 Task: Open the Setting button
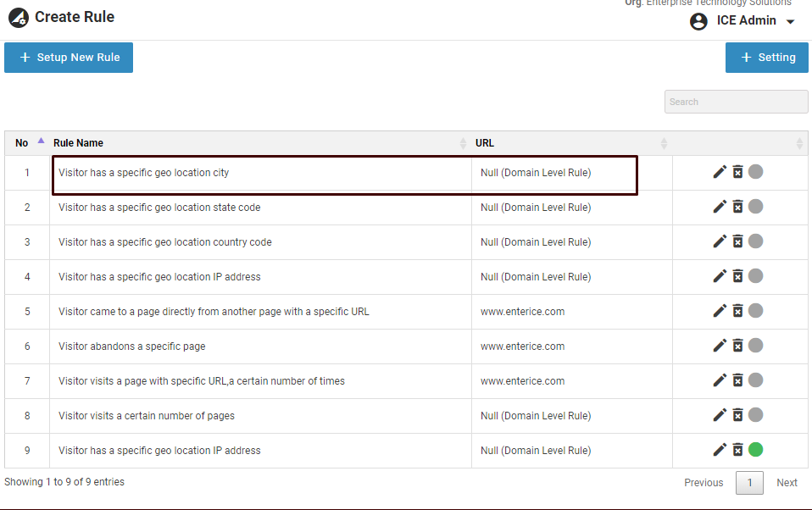(x=767, y=58)
